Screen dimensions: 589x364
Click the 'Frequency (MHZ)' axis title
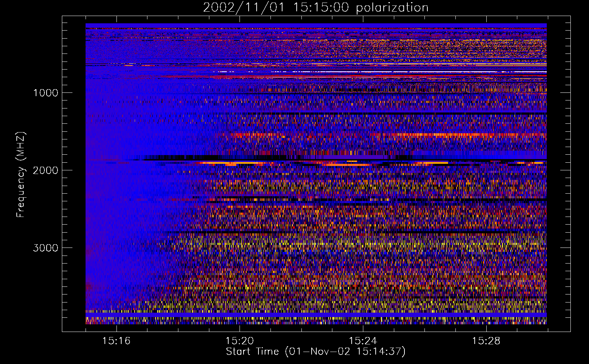click(21, 175)
